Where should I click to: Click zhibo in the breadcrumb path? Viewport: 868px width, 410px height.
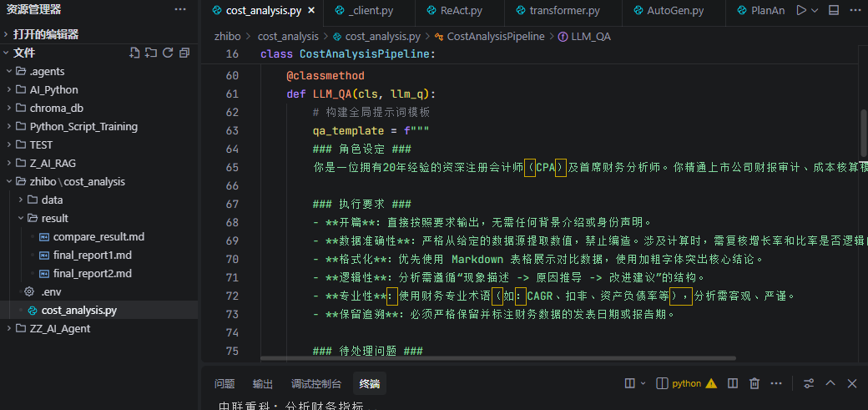click(x=228, y=37)
